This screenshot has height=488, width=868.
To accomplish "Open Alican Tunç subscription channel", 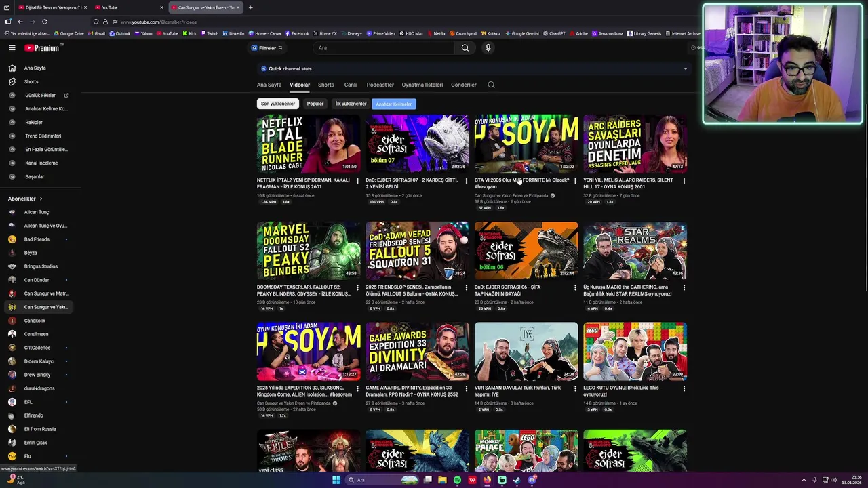I will (37, 212).
